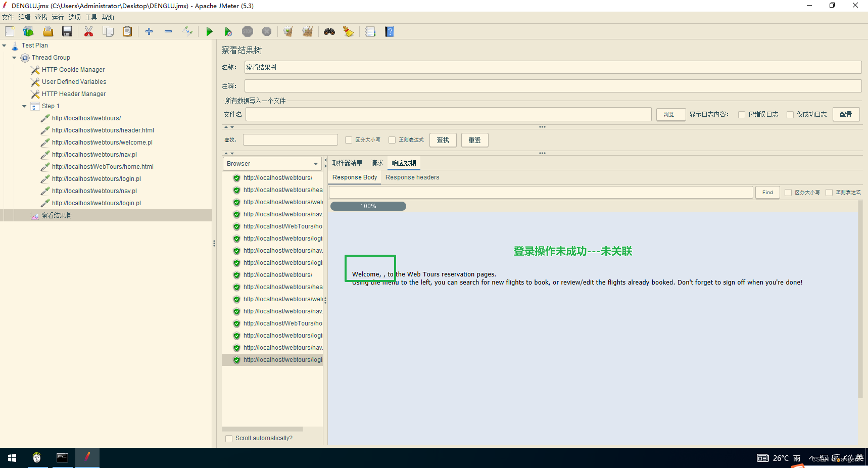Click the Clear All results icon
Image resolution: width=868 pixels, height=468 pixels.
(x=308, y=31)
